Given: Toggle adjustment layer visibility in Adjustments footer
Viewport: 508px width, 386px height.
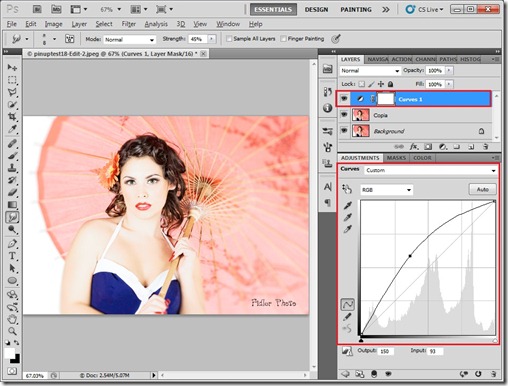Looking at the screenshot, I should tap(388, 374).
